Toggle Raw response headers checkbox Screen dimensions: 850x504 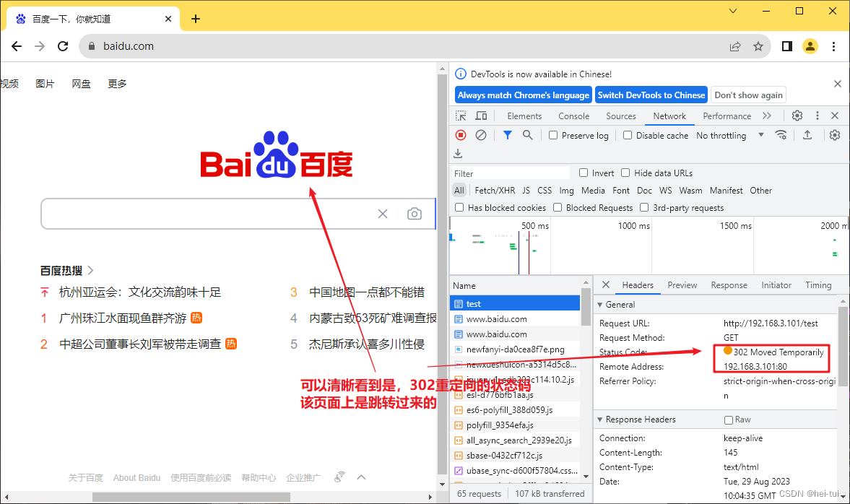coord(729,420)
